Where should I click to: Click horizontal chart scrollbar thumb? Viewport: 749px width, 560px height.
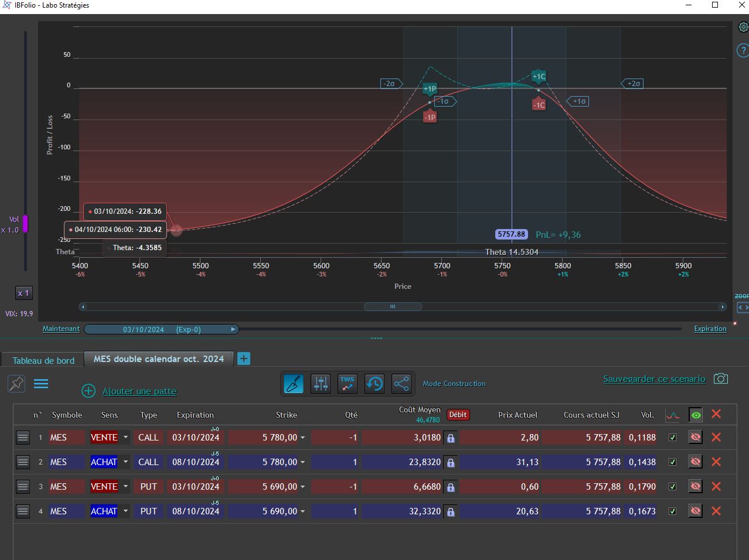(x=393, y=306)
